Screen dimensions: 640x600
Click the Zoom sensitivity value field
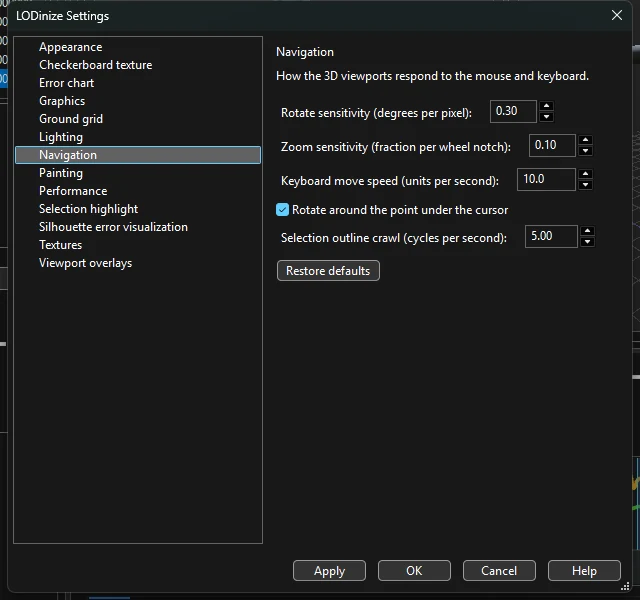[552, 145]
